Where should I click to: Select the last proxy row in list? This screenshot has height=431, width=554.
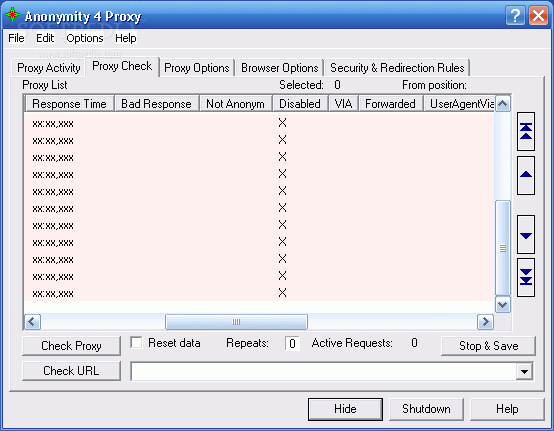tap(259, 293)
